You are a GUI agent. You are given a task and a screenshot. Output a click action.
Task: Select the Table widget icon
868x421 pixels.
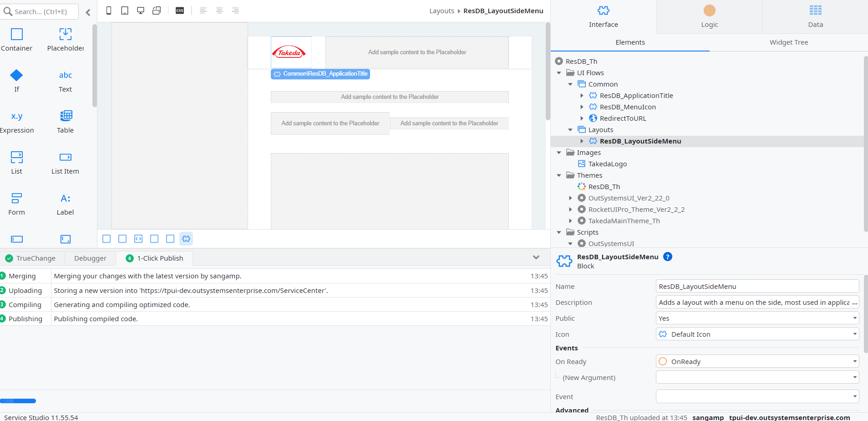(x=66, y=116)
